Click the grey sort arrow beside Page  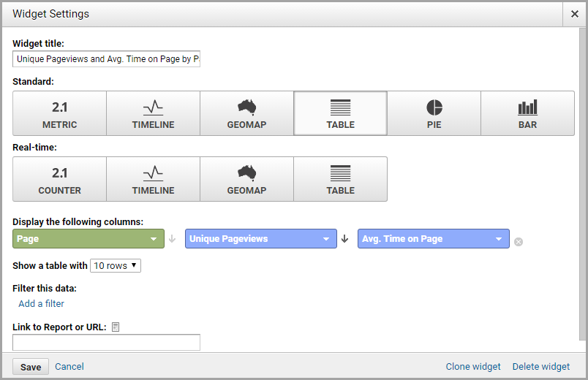[x=172, y=239]
